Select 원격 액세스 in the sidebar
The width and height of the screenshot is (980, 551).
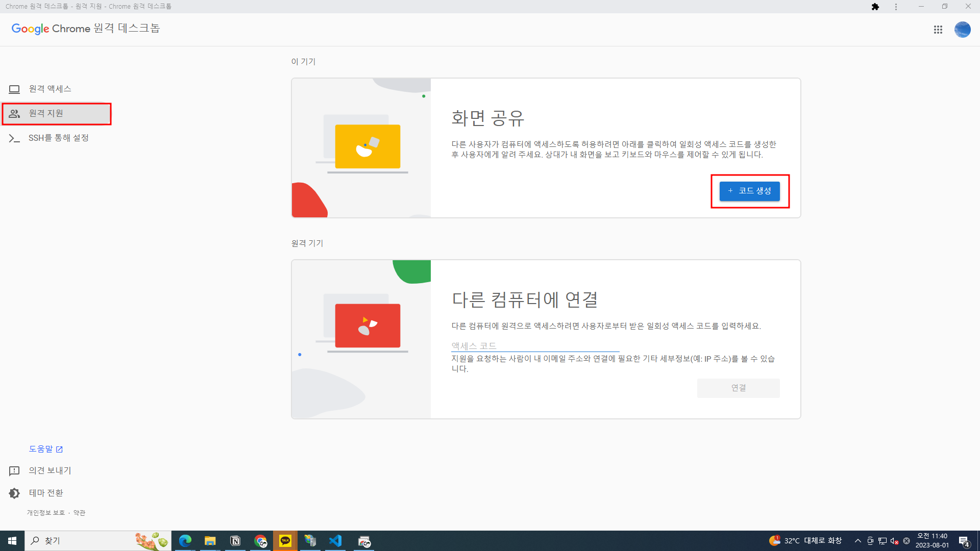50,89
